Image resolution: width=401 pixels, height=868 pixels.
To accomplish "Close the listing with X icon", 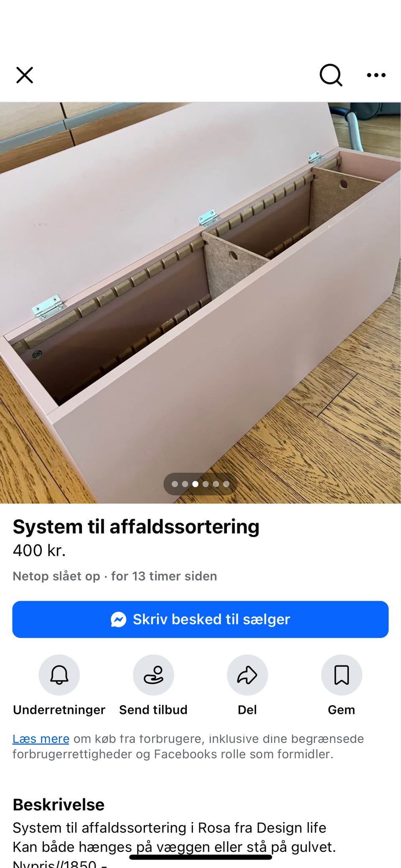I will click(x=25, y=75).
